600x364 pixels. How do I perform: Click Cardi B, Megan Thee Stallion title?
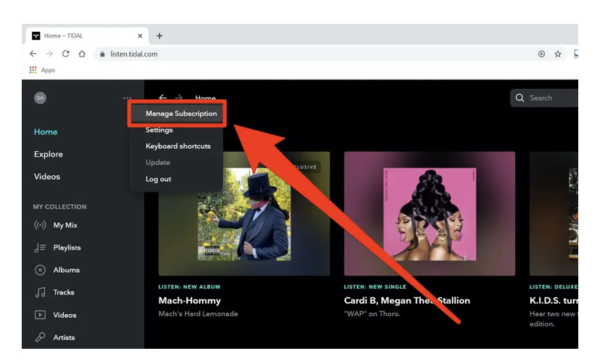point(407,300)
